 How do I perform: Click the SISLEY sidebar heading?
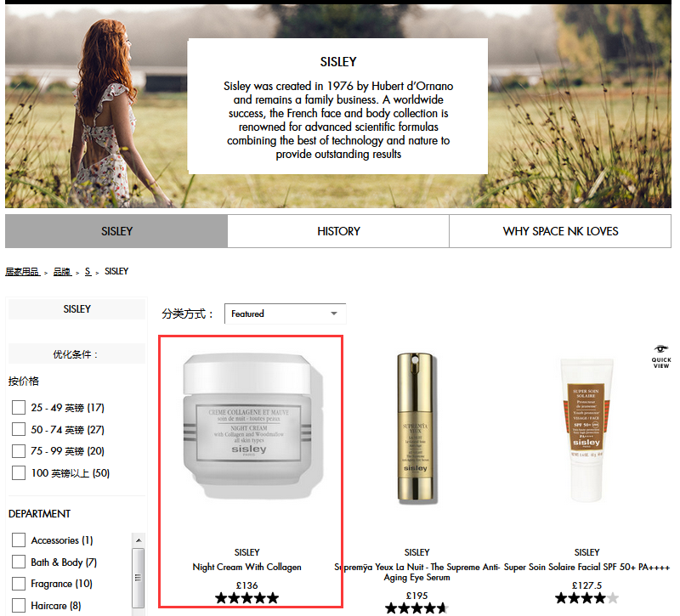tap(76, 309)
